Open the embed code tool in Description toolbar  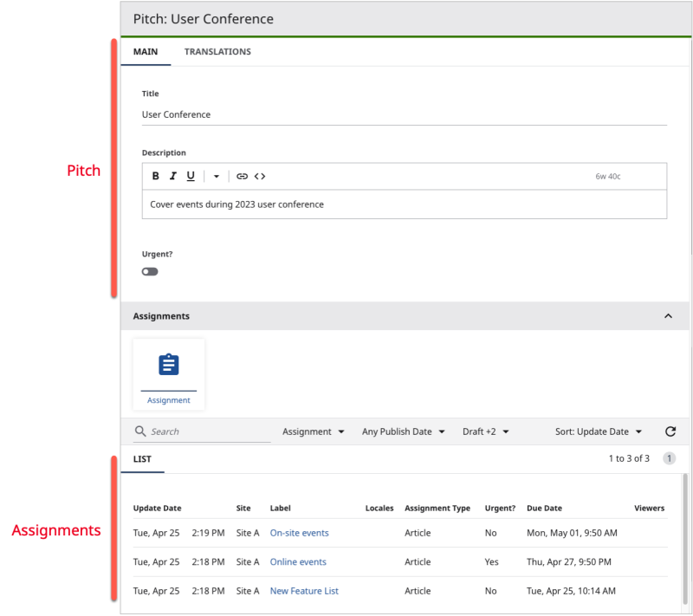coord(261,176)
